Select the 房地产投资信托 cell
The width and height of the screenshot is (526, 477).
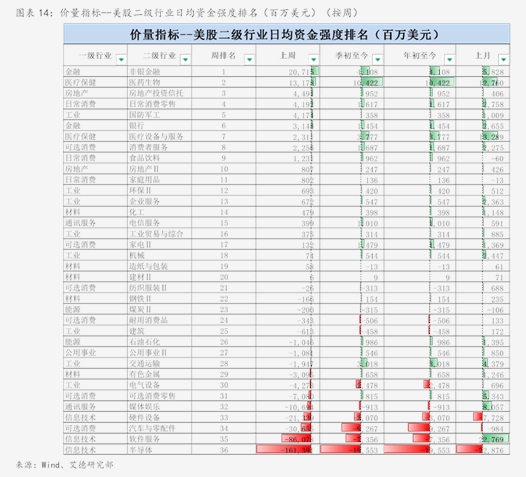click(160, 93)
